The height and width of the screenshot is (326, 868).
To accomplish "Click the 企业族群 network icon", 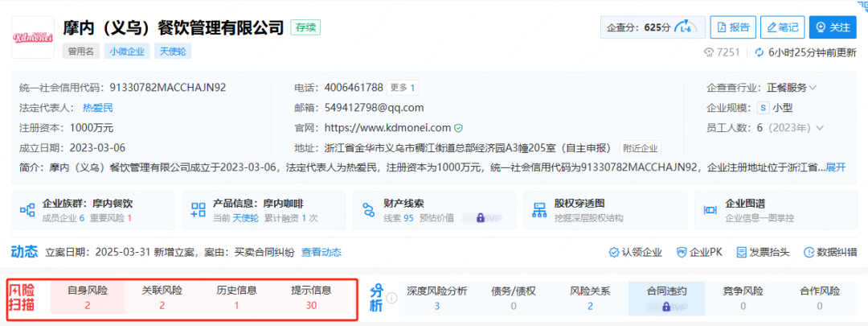I will pyautogui.click(x=27, y=211).
